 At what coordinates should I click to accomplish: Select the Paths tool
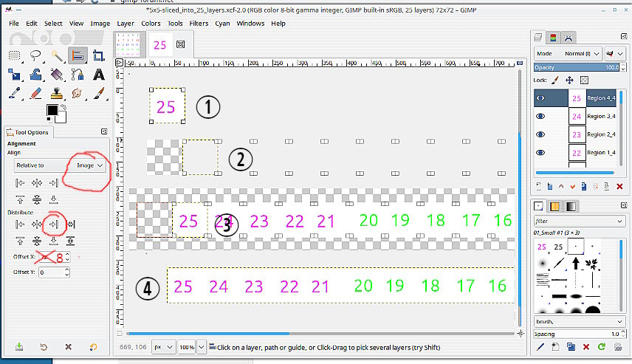(x=78, y=75)
